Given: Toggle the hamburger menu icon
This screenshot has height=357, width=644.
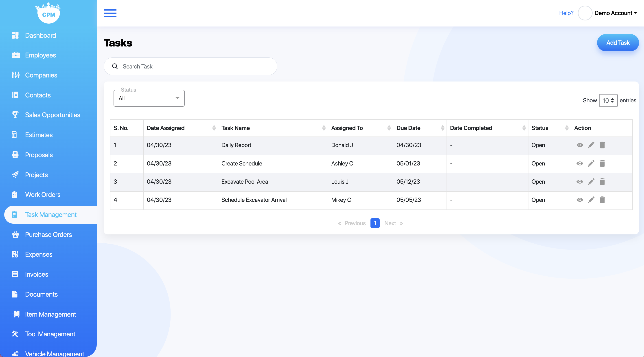Looking at the screenshot, I should (x=110, y=13).
